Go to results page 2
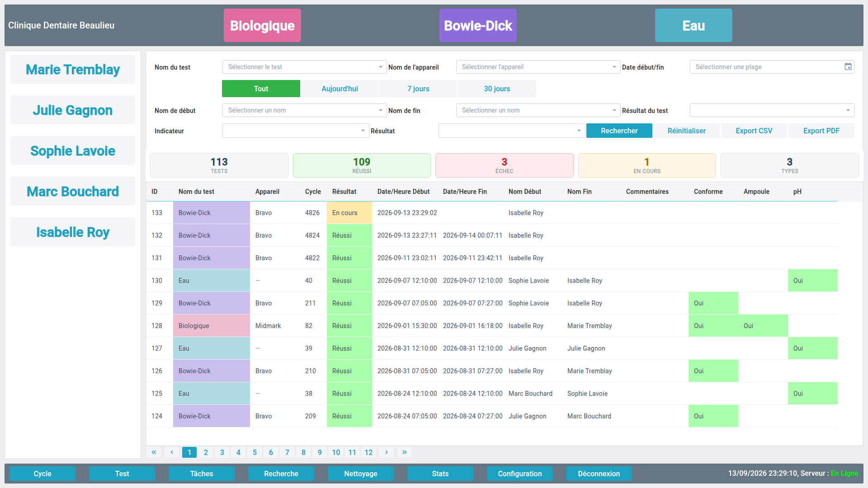This screenshot has width=868, height=488. click(x=206, y=452)
